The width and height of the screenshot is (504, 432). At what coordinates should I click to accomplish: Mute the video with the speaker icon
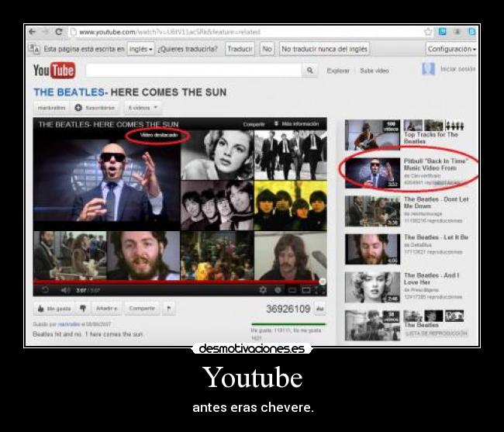pos(65,290)
